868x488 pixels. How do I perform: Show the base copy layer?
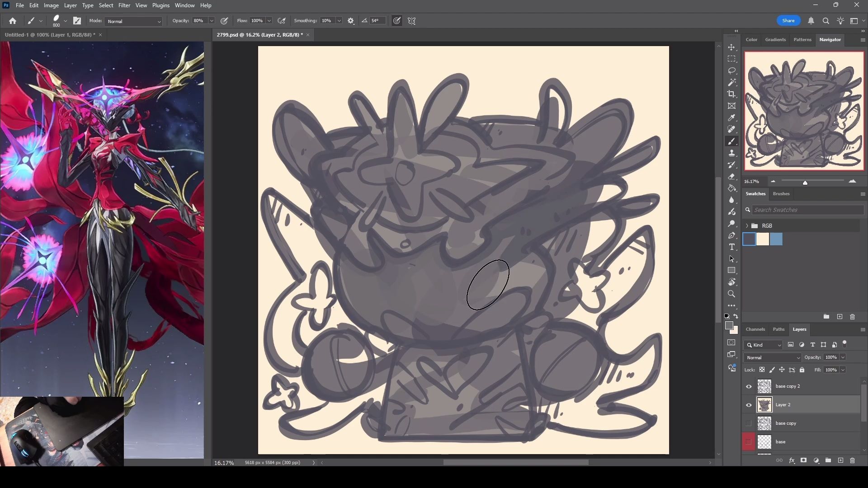tap(749, 423)
